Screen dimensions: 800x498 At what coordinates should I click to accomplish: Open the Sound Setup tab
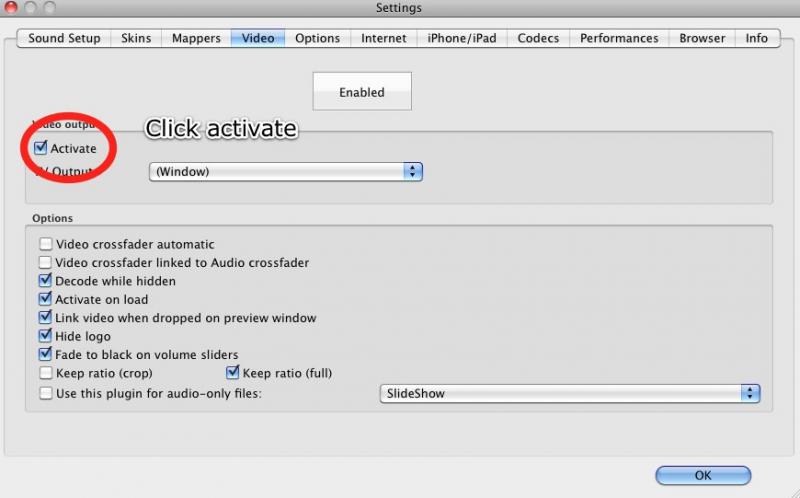pyautogui.click(x=64, y=38)
